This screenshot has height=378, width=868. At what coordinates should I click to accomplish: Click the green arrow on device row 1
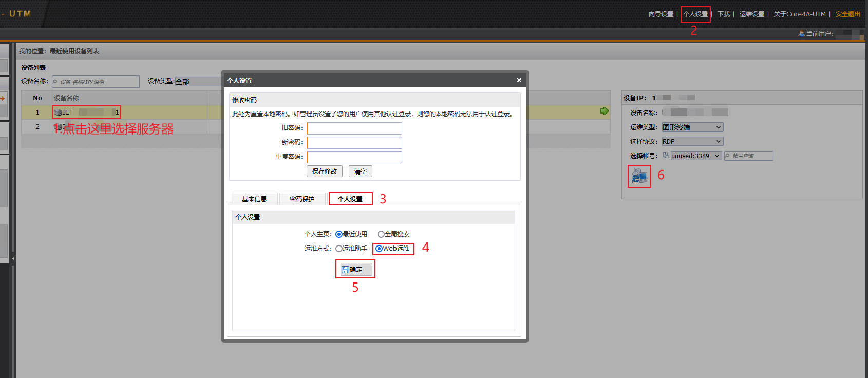(604, 111)
